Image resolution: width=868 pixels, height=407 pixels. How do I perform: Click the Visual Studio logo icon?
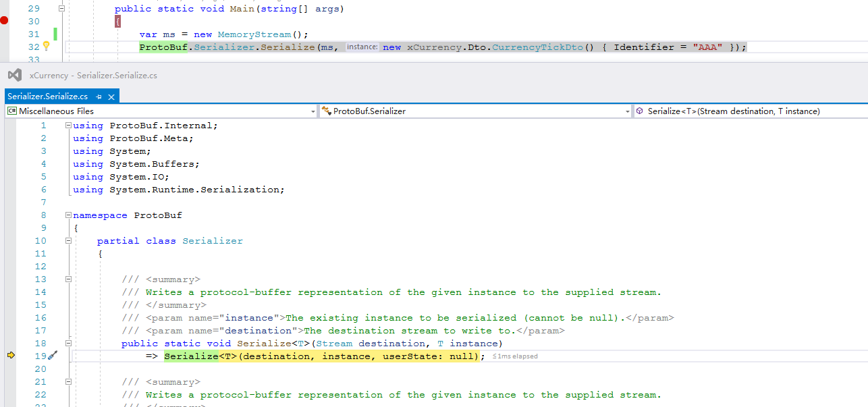click(14, 75)
